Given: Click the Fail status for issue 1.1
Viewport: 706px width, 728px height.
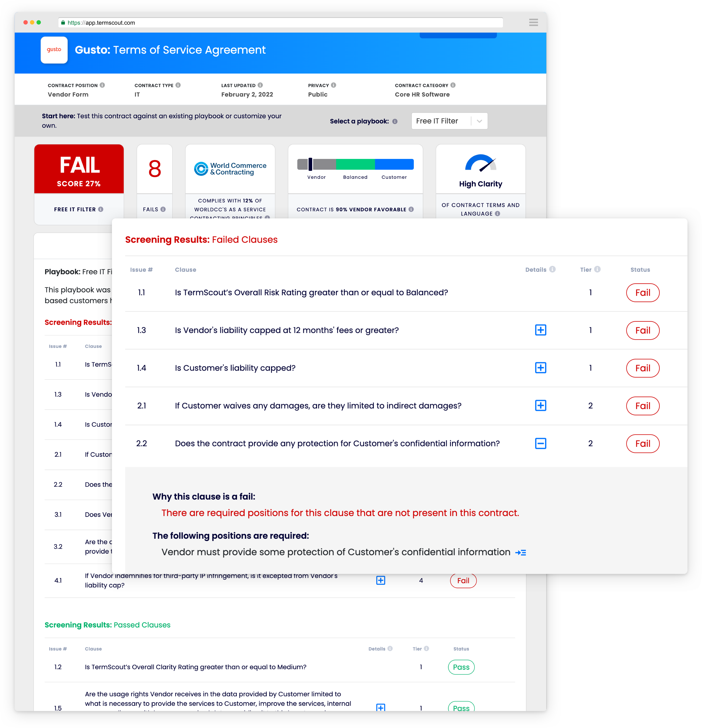Looking at the screenshot, I should [643, 293].
